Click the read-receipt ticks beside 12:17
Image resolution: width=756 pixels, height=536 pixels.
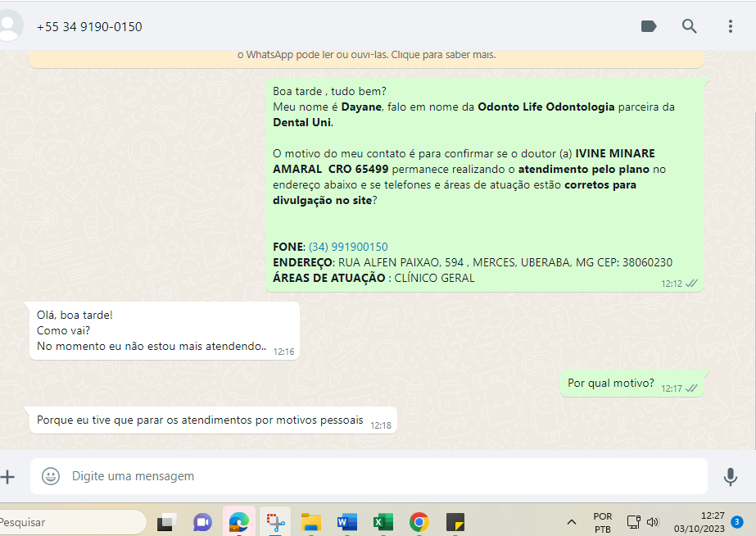[x=691, y=388]
